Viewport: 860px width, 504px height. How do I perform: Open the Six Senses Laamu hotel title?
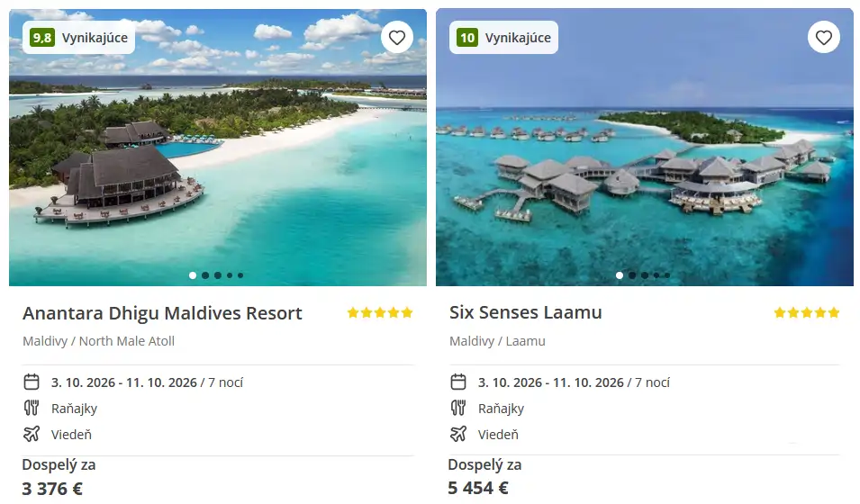click(525, 312)
